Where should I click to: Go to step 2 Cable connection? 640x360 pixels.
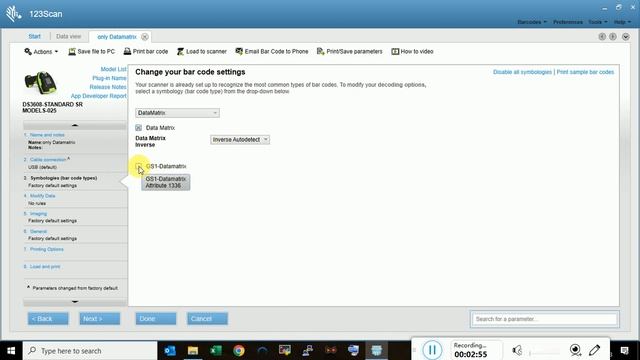click(x=48, y=160)
